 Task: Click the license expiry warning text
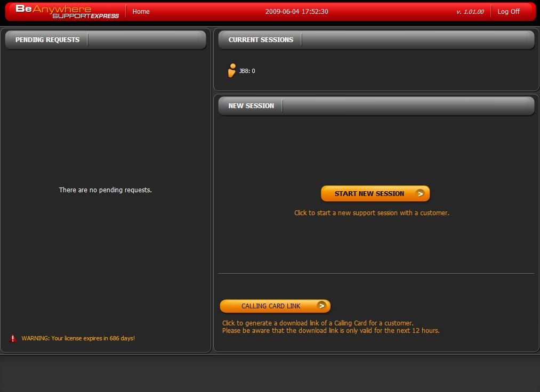(78, 338)
